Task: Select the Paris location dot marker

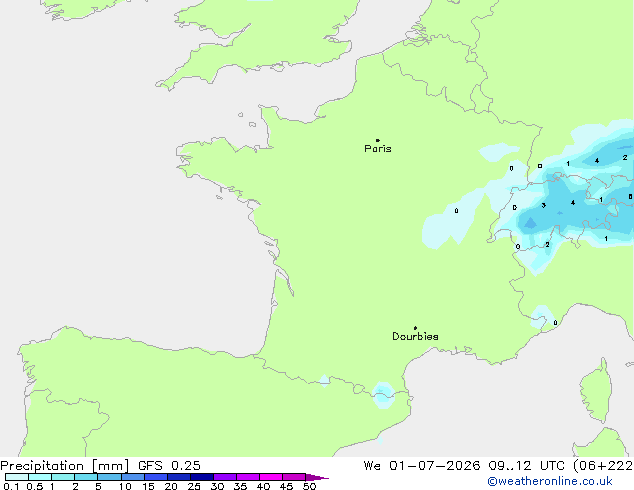Action: click(378, 140)
